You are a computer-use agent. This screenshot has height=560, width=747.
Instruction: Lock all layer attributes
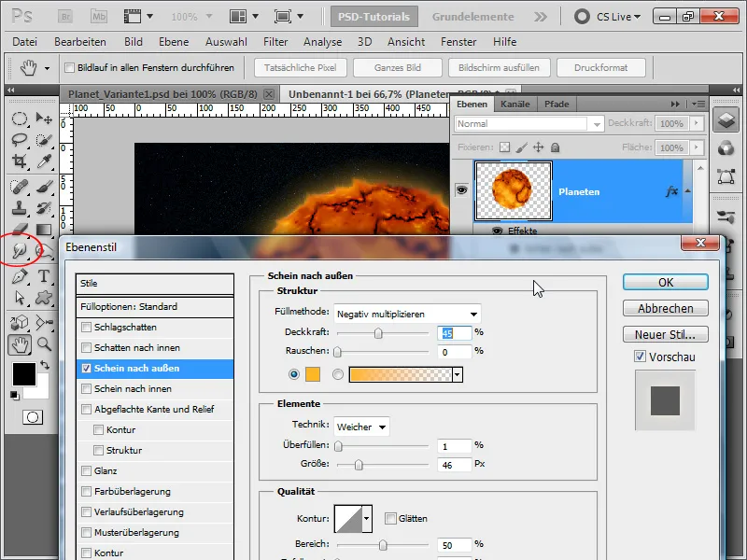pos(555,147)
